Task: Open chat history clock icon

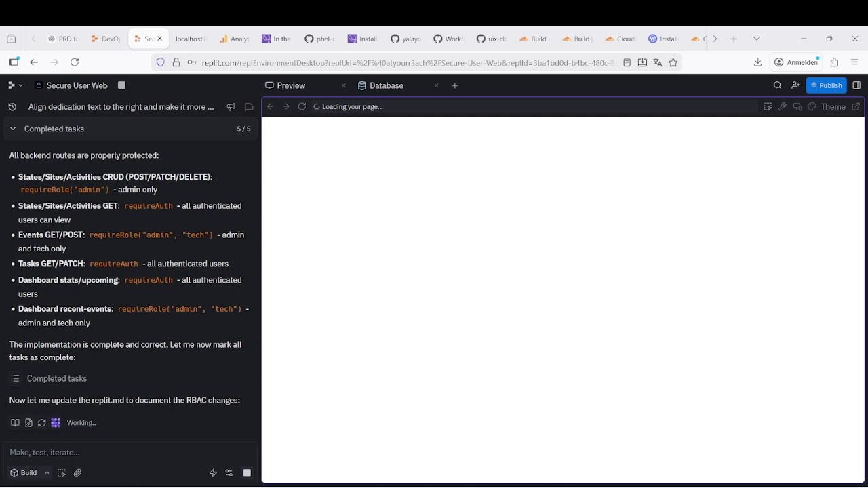Action: (12, 107)
